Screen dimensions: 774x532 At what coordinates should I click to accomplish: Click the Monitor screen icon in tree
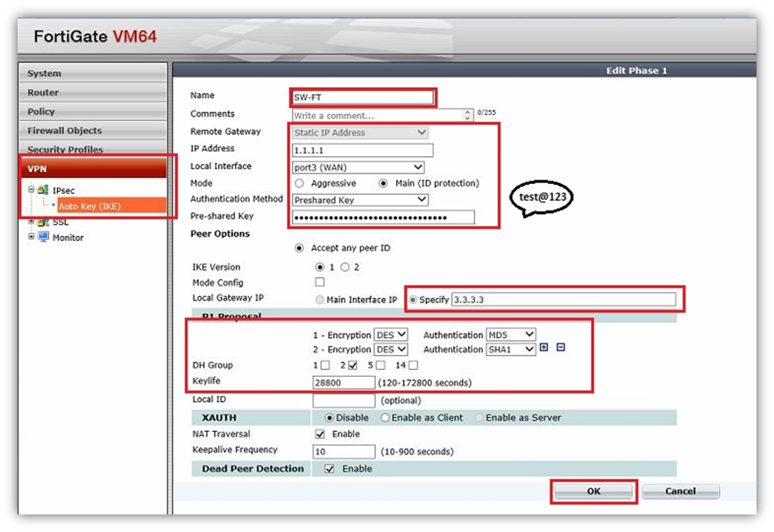(x=44, y=237)
